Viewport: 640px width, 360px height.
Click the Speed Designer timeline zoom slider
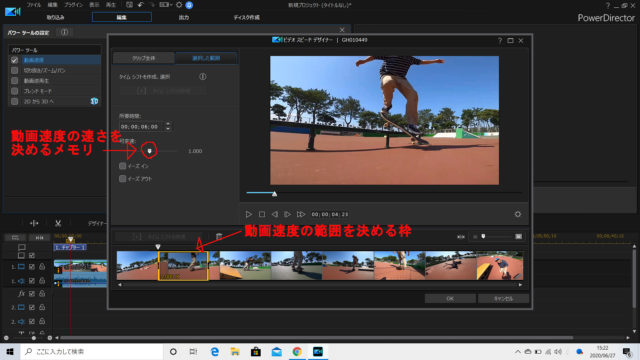coord(483,236)
